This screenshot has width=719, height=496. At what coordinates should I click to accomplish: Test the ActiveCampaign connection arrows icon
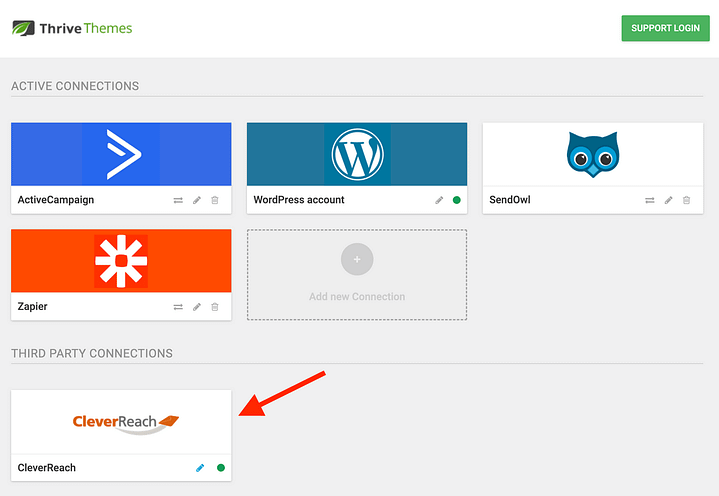point(178,200)
